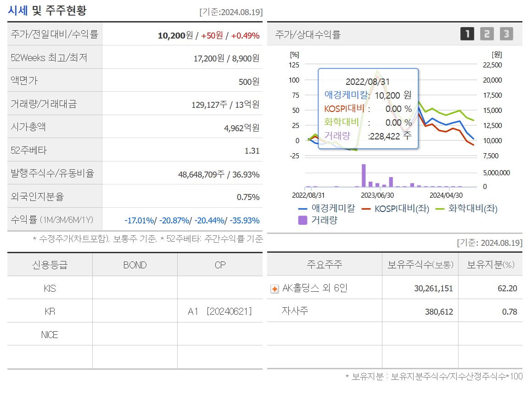Click par value 500원
The image size is (532, 400).
click(x=249, y=82)
